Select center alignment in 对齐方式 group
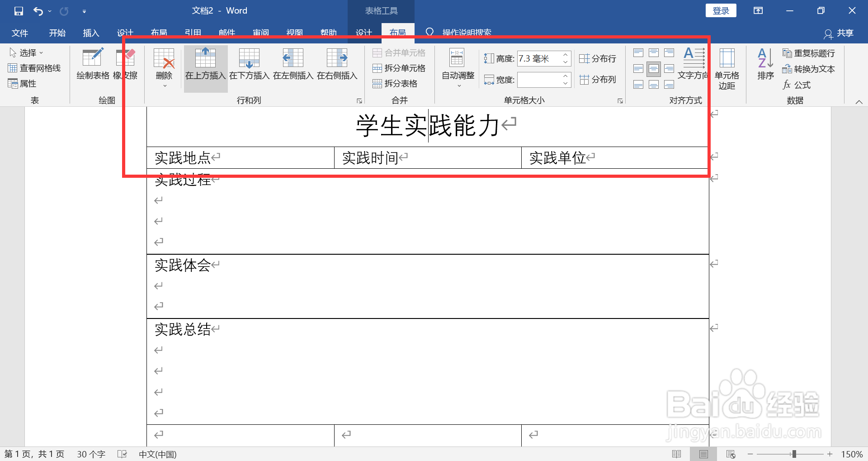This screenshot has width=868, height=461. 654,69
